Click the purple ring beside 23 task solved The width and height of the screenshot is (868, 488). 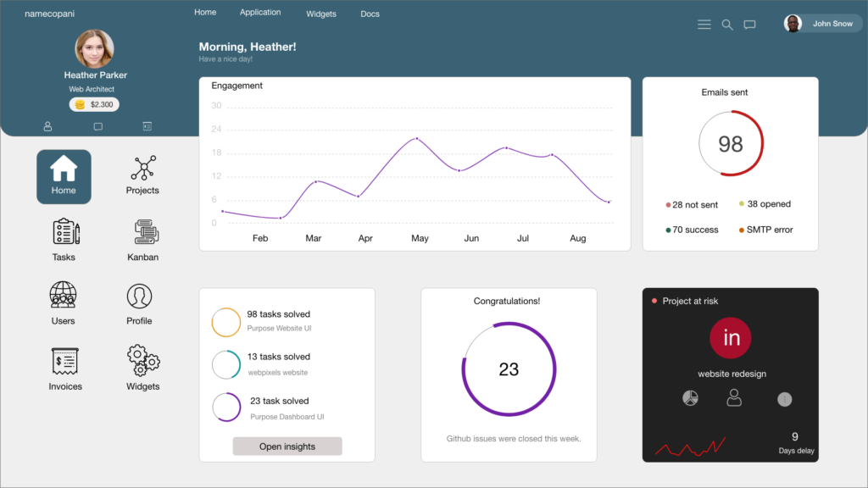225,408
